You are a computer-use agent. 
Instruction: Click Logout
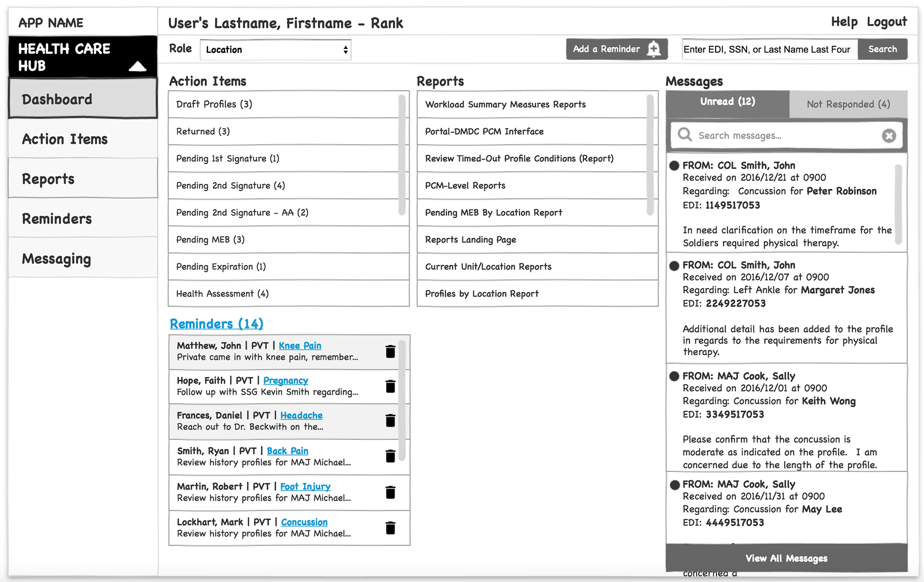click(x=886, y=22)
